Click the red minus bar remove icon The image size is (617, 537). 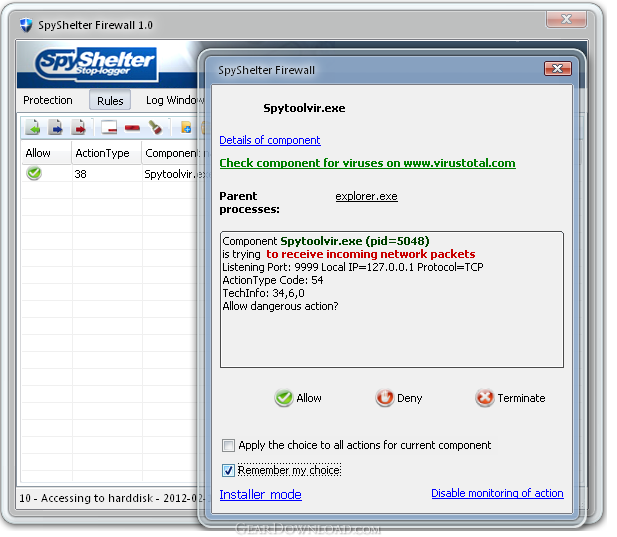coord(132,128)
